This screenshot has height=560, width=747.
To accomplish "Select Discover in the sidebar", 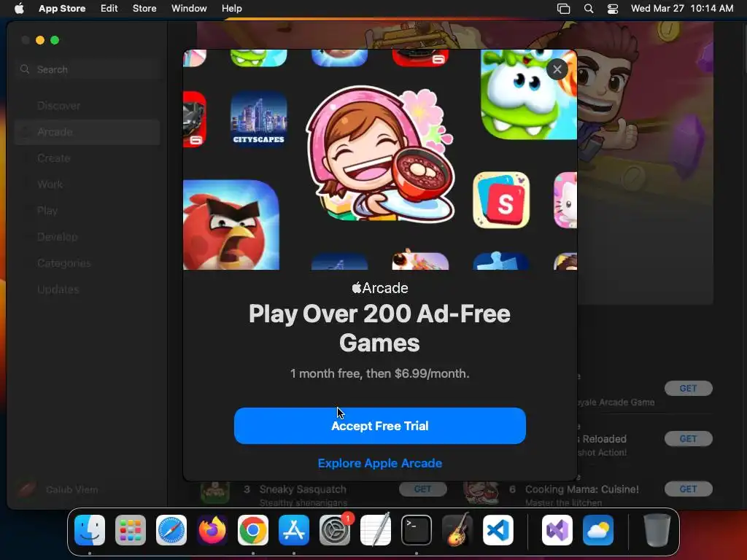I will (88, 106).
